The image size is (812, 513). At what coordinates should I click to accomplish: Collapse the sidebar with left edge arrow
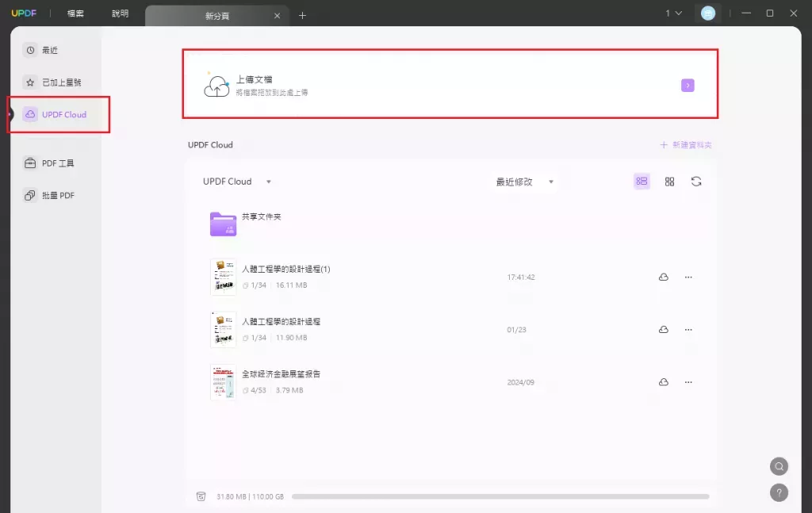[10, 114]
